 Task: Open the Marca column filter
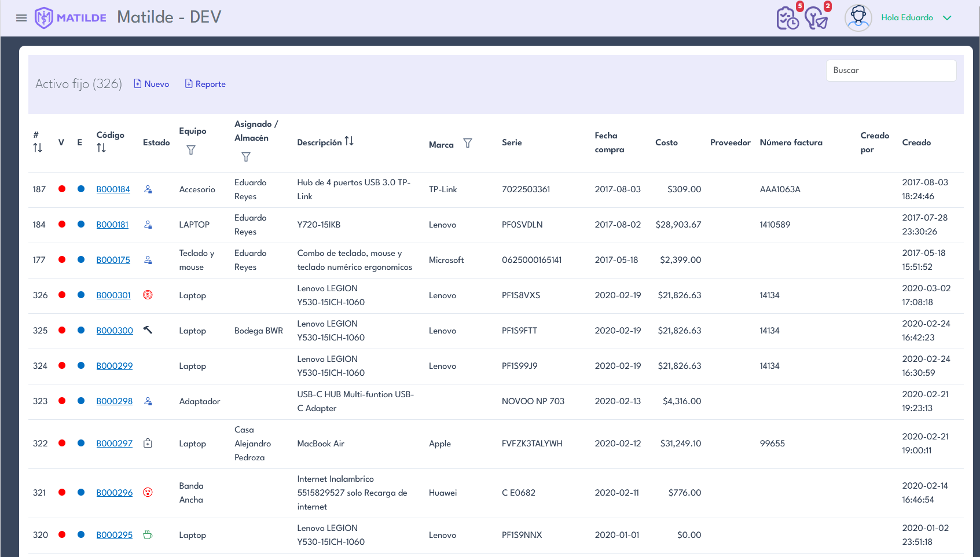point(468,143)
